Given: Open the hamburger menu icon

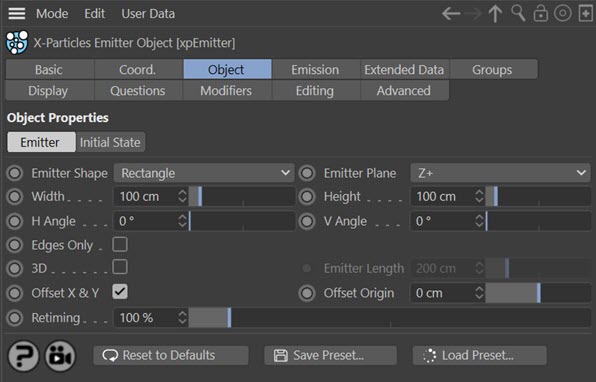Looking at the screenshot, I should pyautogui.click(x=17, y=14).
